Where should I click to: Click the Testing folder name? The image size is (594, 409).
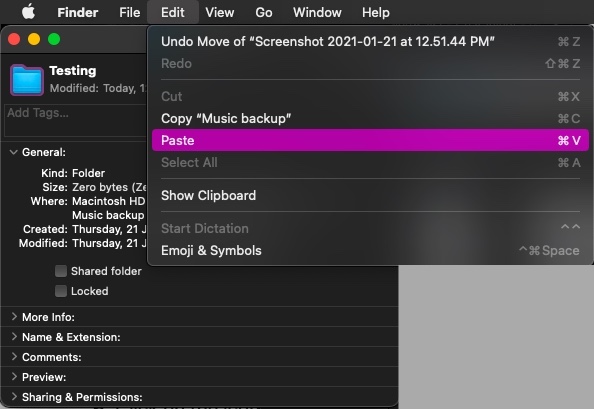tap(73, 70)
